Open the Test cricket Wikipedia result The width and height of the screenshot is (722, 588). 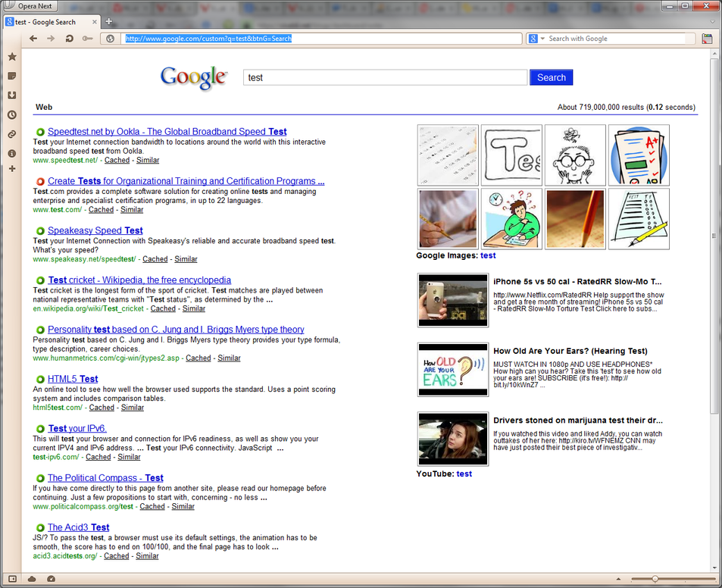(139, 280)
